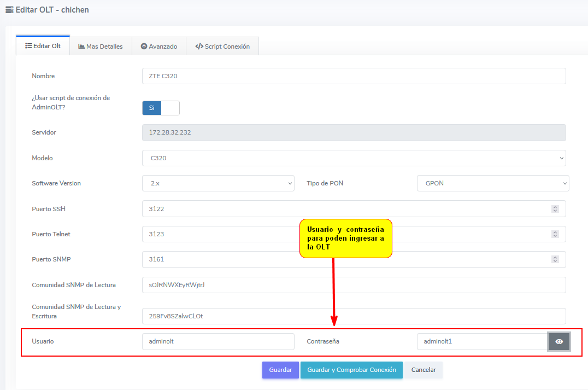Image resolution: width=588 pixels, height=390 pixels.
Task: Click Guardar y Comprobar Conexión button
Action: click(351, 370)
